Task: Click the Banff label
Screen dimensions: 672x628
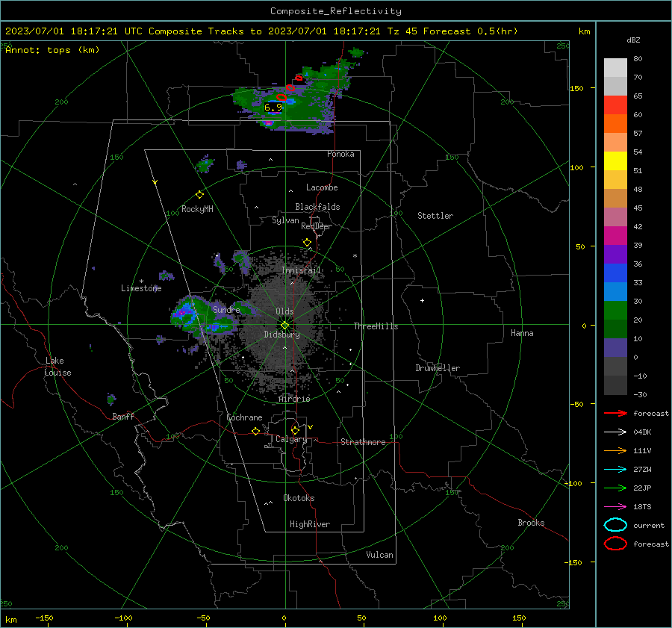Action: click(123, 416)
